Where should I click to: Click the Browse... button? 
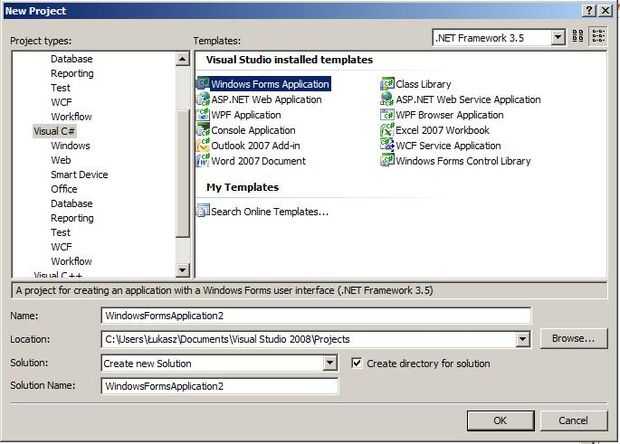click(573, 339)
